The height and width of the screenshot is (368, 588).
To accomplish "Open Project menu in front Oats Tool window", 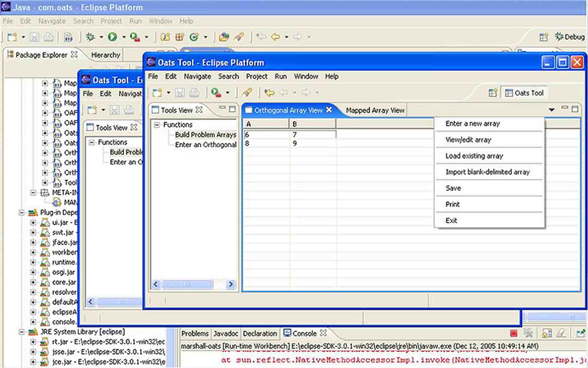I will tap(257, 76).
